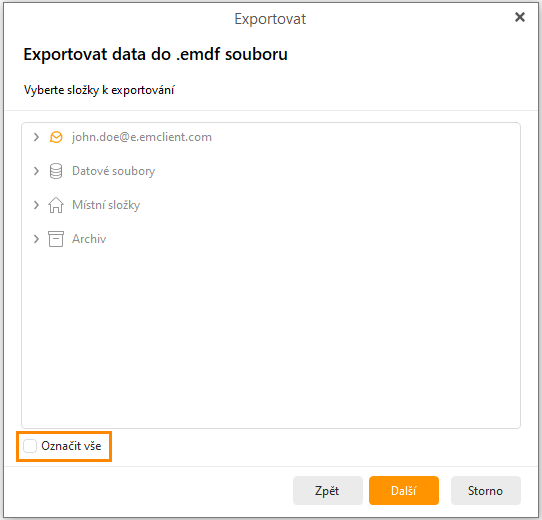Expand the Archiv node
The height and width of the screenshot is (520, 542).
coord(36,239)
